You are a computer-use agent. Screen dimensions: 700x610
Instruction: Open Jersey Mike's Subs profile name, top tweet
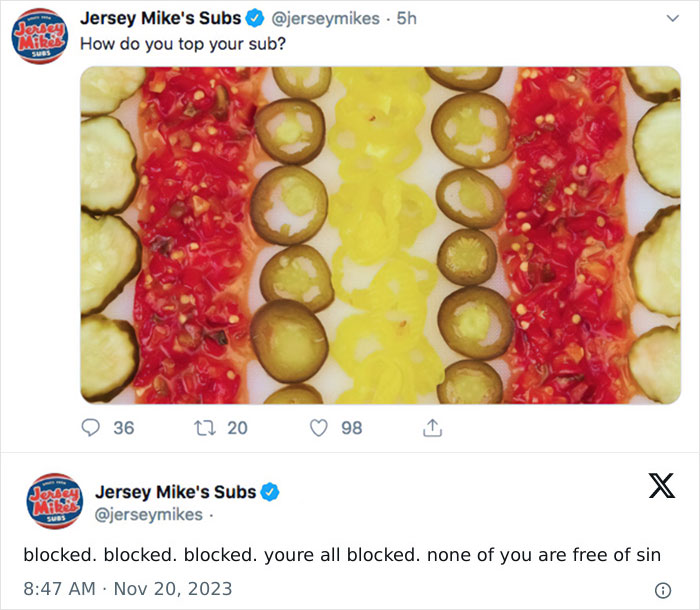point(160,18)
